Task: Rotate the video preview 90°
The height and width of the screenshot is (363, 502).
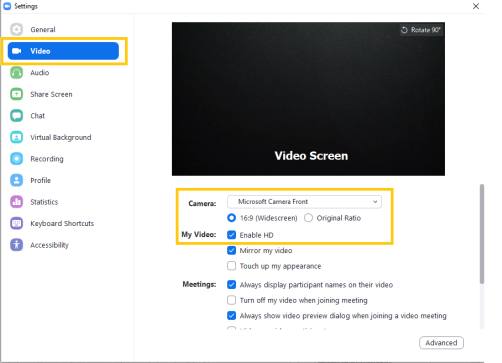Action: [421, 30]
